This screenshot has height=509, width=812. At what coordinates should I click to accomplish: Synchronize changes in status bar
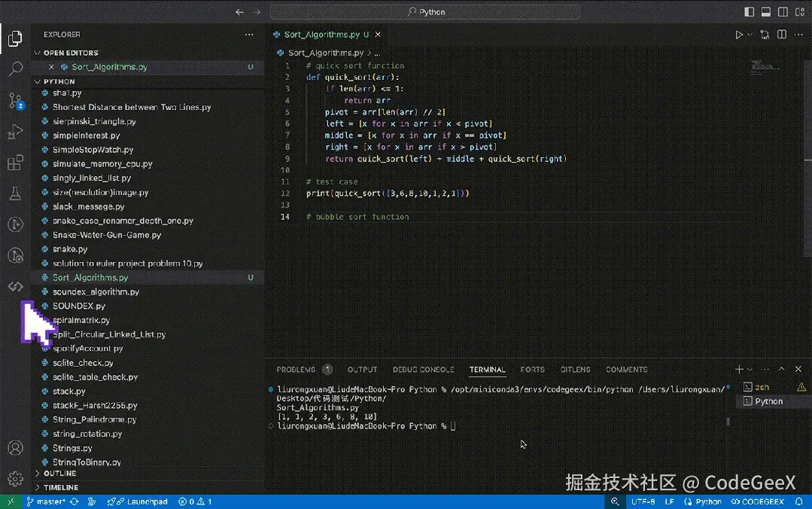pos(74,501)
